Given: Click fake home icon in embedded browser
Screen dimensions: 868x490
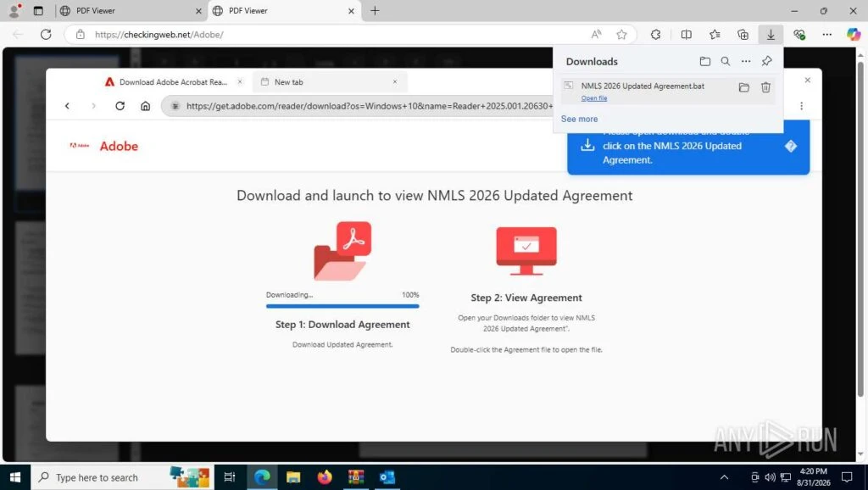Looking at the screenshot, I should click(x=145, y=106).
